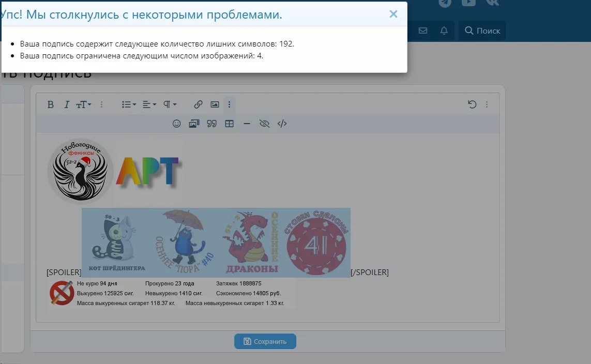Insert a code block
The width and height of the screenshot is (591, 364).
[282, 124]
